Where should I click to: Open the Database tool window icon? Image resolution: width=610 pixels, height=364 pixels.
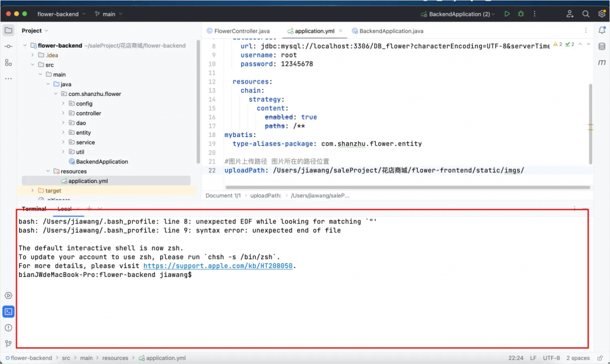[x=602, y=46]
